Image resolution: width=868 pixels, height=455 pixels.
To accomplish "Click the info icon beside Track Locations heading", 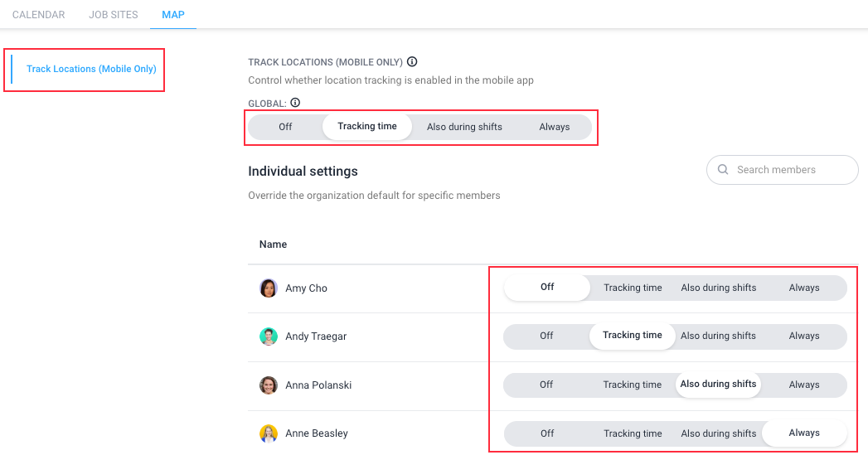I will tap(412, 61).
